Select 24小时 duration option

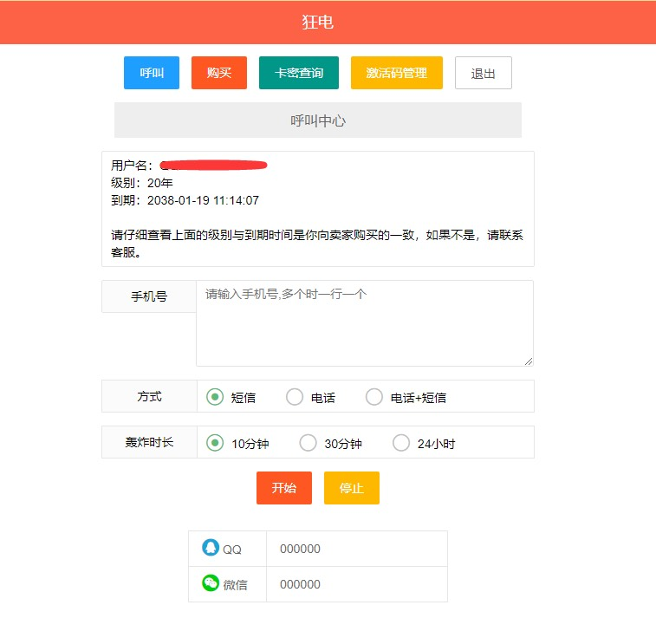point(401,443)
